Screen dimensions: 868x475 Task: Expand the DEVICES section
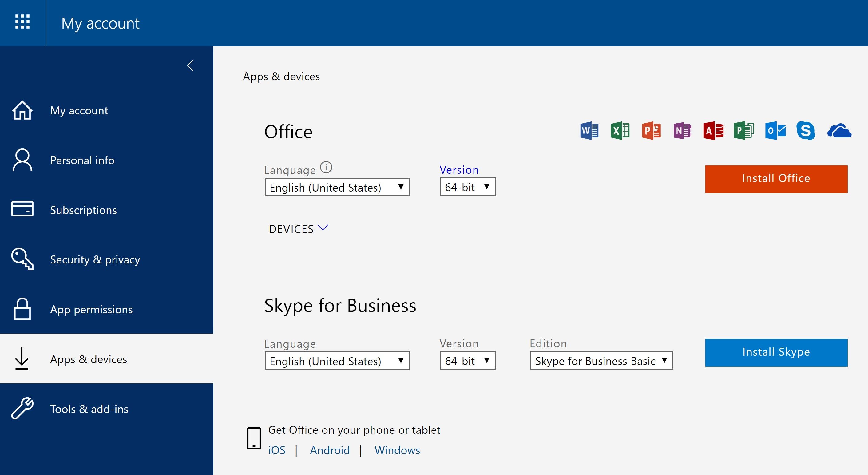pyautogui.click(x=298, y=229)
